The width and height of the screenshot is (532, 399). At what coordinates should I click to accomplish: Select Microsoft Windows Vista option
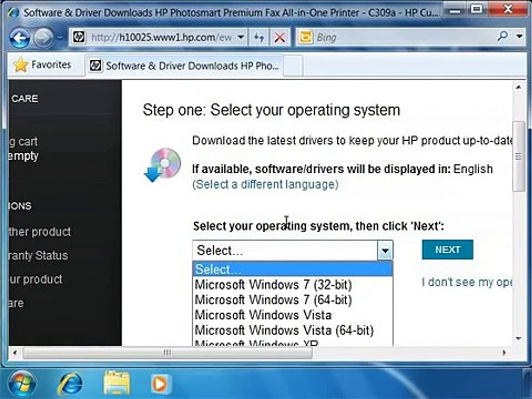pos(292,315)
